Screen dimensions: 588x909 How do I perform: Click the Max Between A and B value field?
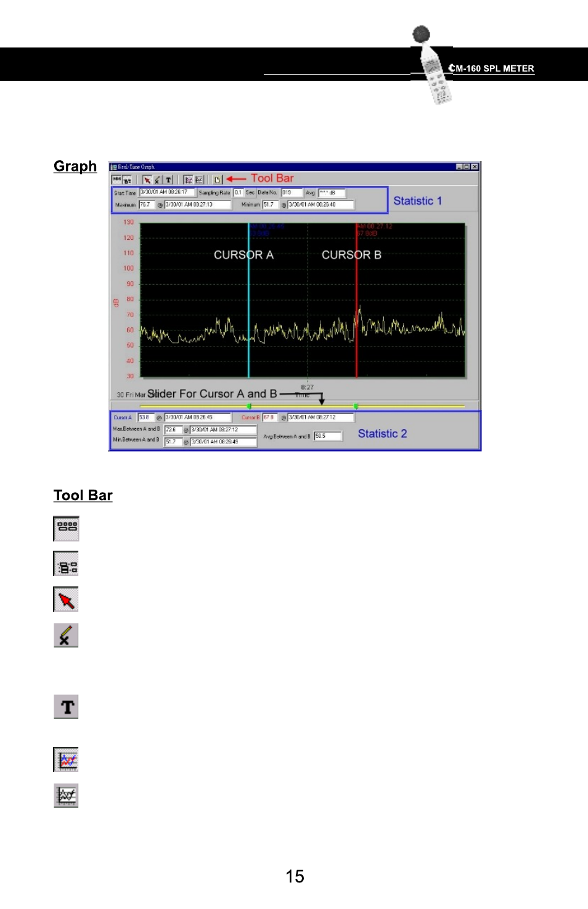click(x=173, y=430)
